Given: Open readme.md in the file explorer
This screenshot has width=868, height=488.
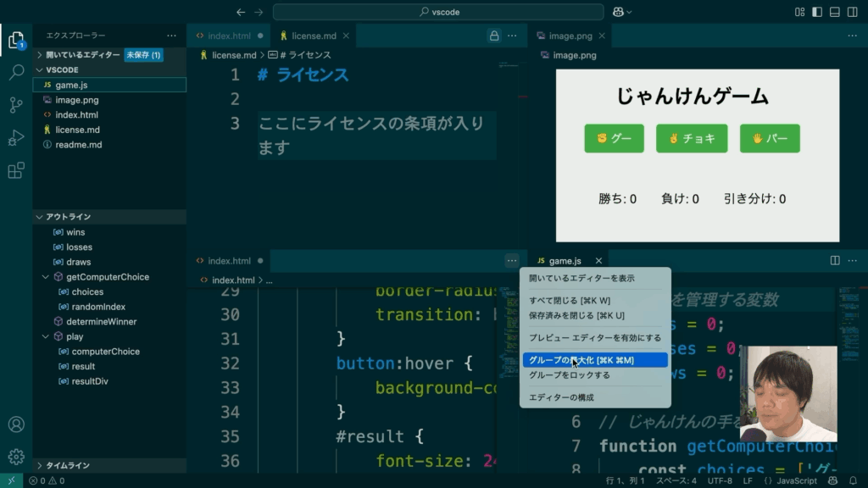Looking at the screenshot, I should pyautogui.click(x=78, y=145).
